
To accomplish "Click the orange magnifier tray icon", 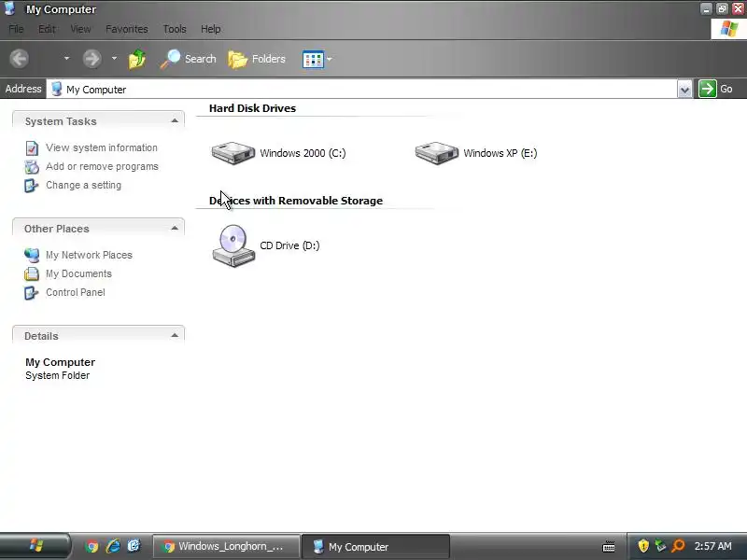I will 678,546.
